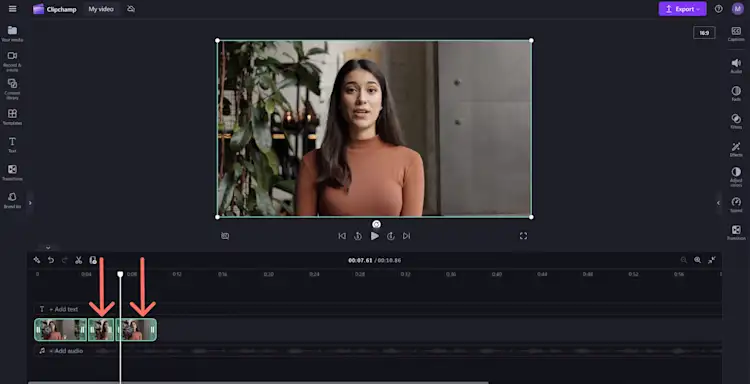
Task: Enter fullscreen preview mode
Action: (x=523, y=236)
